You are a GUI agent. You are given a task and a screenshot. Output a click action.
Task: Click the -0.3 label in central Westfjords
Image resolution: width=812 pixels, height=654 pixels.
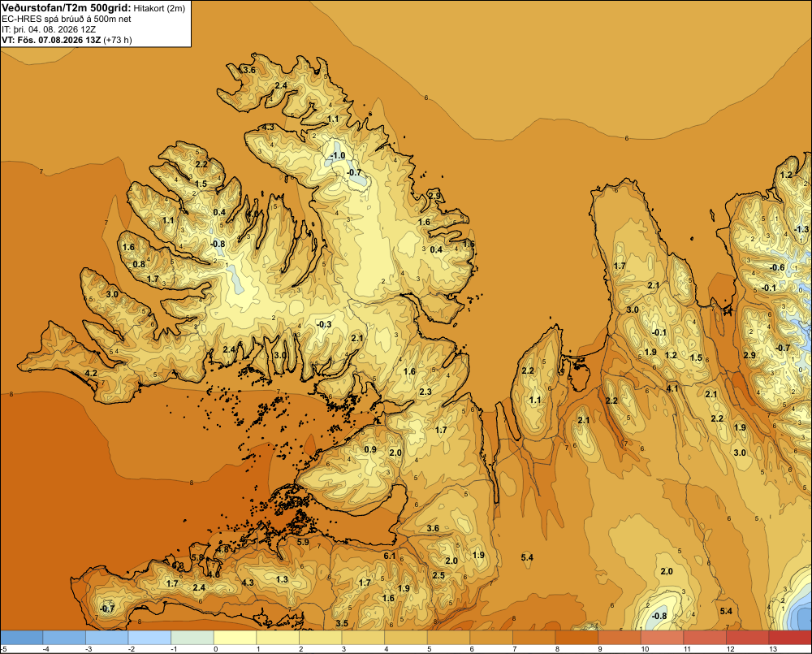point(324,324)
